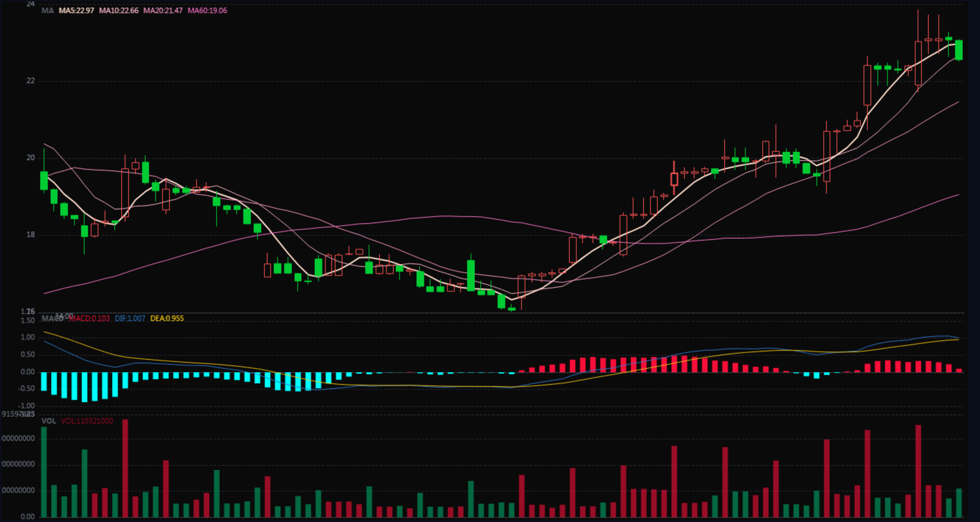Image resolution: width=980 pixels, height=522 pixels.
Task: Click the -0.50 MACD axis label
Action: (27, 389)
